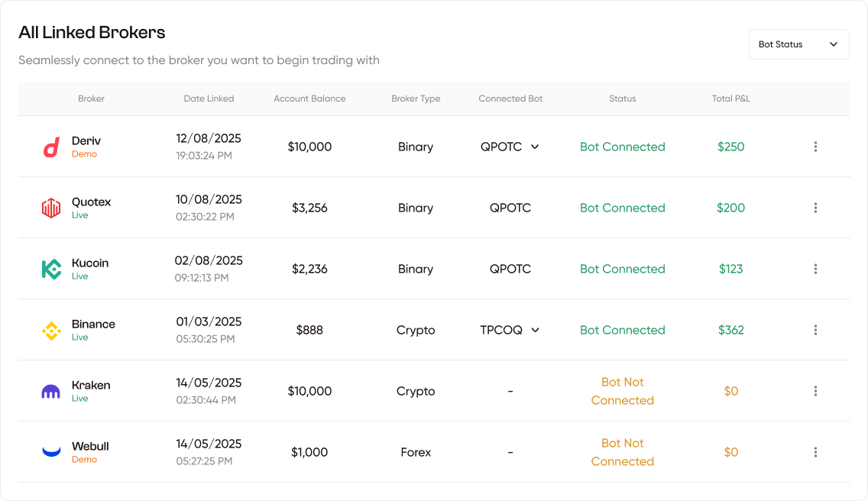The height and width of the screenshot is (501, 868).
Task: Click the $2,236 account balance
Action: [x=309, y=269]
